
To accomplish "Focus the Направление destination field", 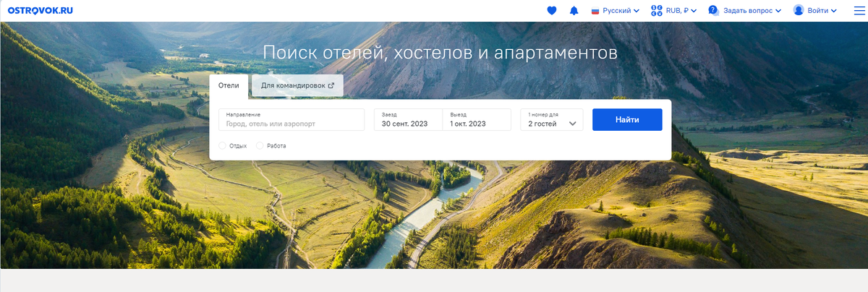I will [x=292, y=119].
